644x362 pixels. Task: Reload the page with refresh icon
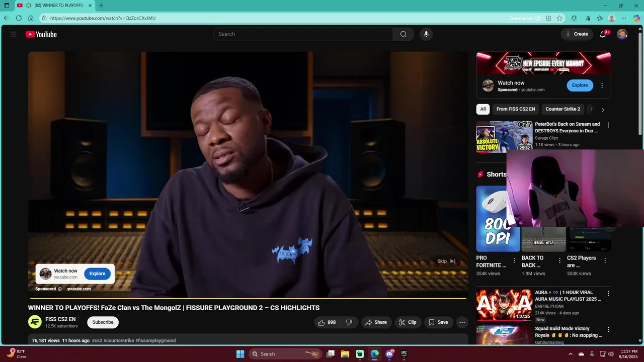[x=19, y=18]
